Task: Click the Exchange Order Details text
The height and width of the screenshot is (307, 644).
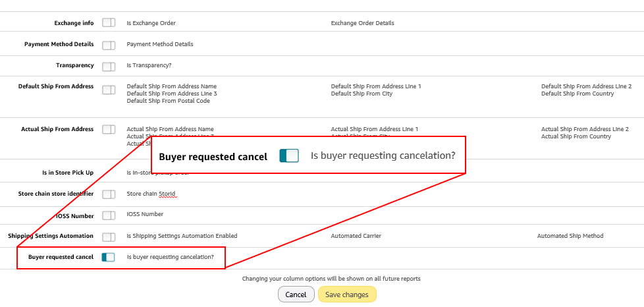Action: point(362,23)
